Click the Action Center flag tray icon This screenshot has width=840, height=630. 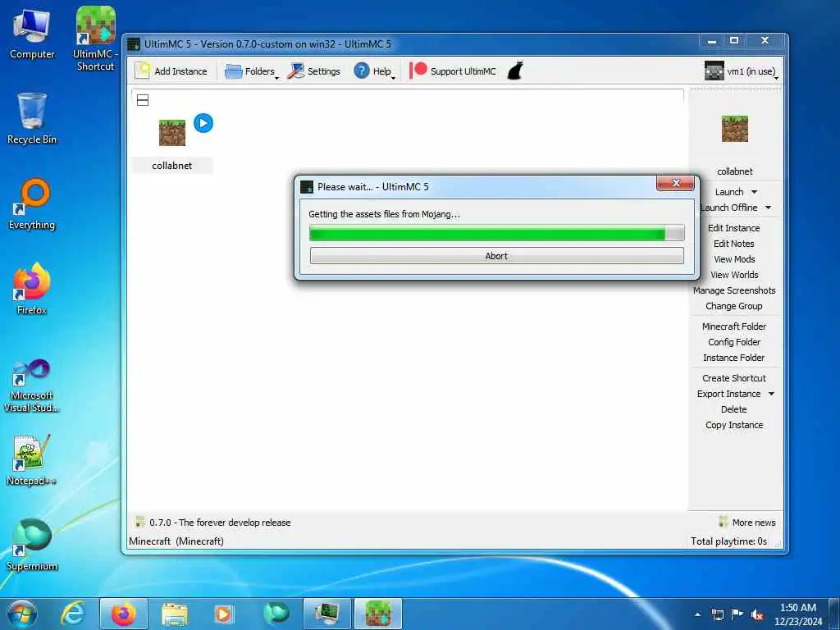click(737, 614)
